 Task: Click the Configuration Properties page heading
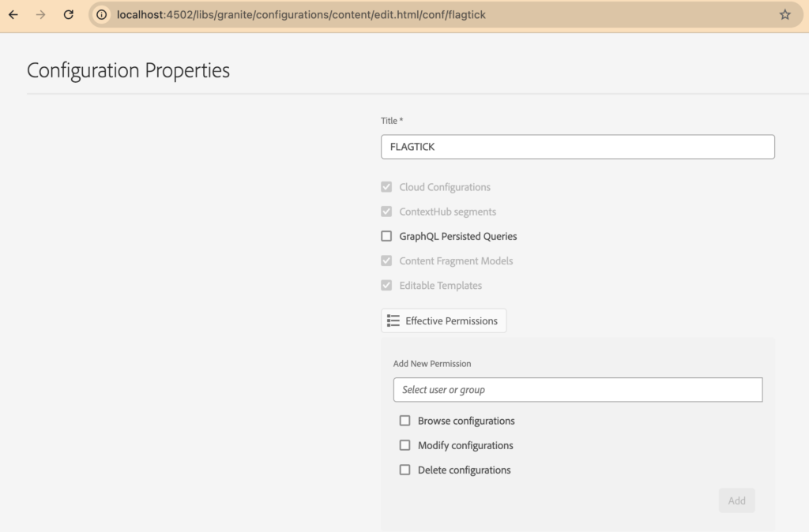[128, 70]
